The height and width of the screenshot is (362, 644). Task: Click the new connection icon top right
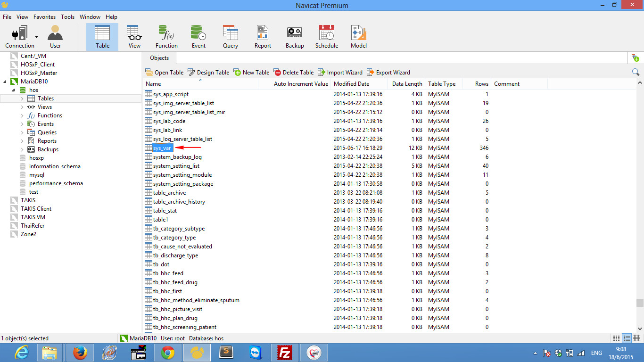click(x=636, y=57)
